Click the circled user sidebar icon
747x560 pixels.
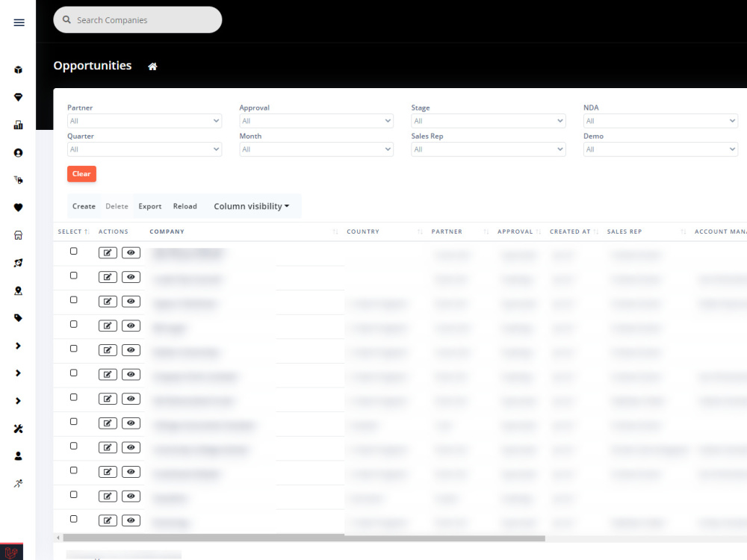pos(18,153)
